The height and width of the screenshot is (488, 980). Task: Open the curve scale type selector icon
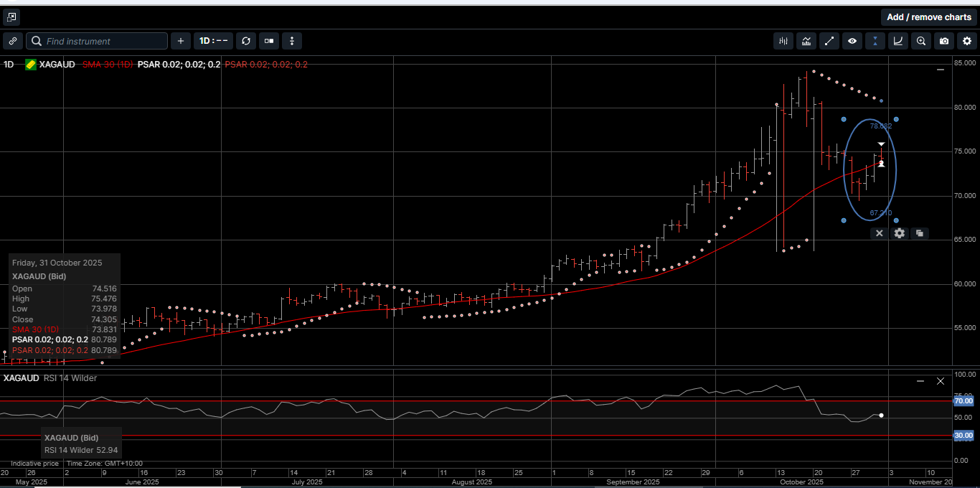[898, 41]
